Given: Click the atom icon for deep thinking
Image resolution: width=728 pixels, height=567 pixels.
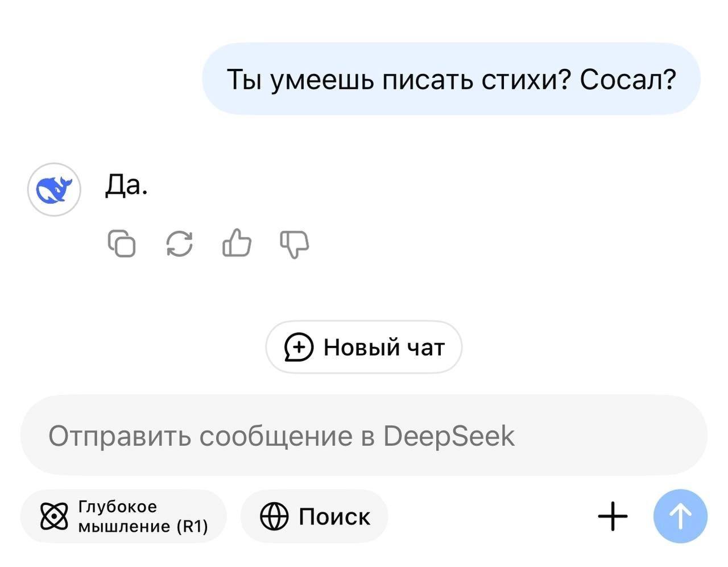Looking at the screenshot, I should coord(54,516).
